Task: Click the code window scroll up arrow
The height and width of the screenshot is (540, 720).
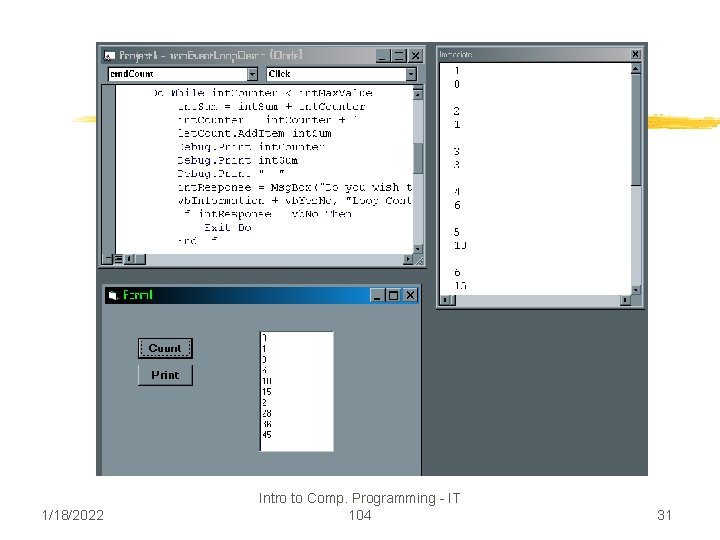Action: coord(418,94)
